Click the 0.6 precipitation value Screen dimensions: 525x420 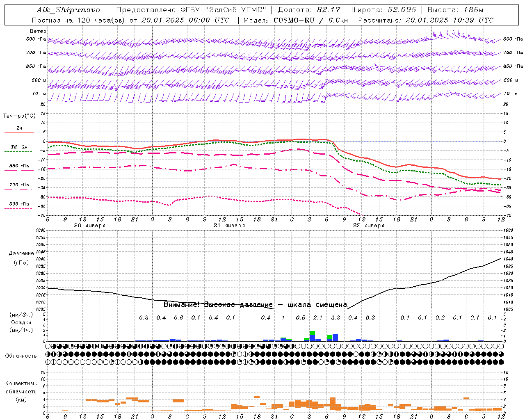pos(178,317)
